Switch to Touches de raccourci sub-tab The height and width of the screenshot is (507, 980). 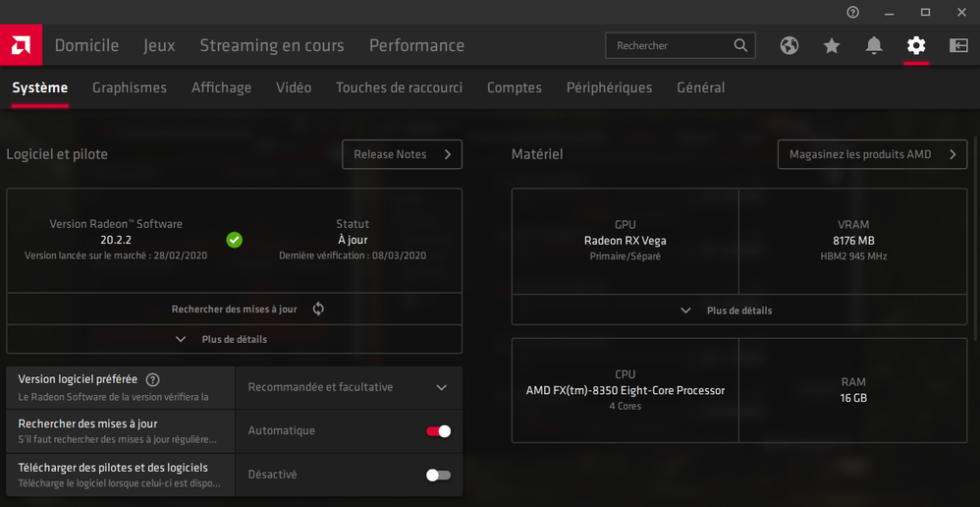400,87
